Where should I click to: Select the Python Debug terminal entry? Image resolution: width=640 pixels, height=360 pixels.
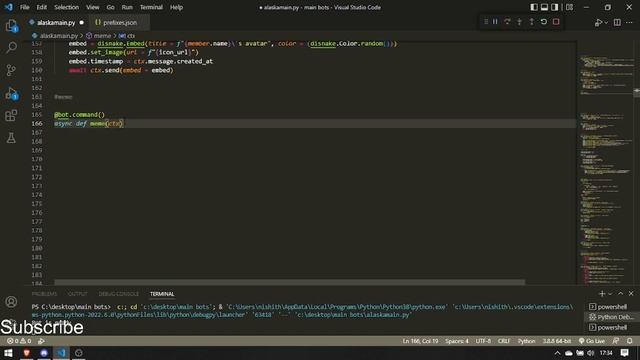tap(611, 317)
